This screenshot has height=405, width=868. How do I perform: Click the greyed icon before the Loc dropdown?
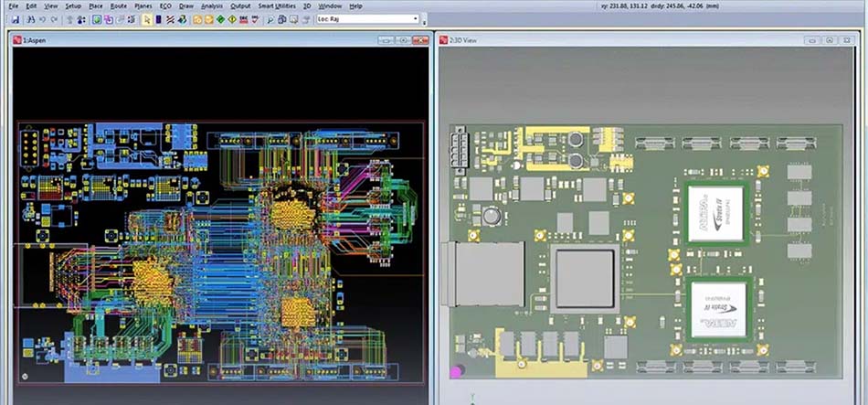(x=305, y=19)
